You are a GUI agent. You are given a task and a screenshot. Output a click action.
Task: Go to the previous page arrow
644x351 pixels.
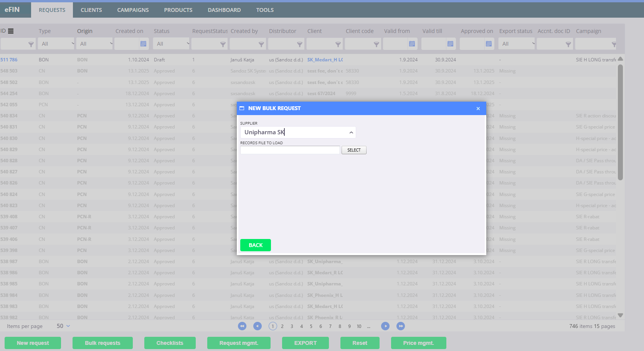[x=258, y=326]
